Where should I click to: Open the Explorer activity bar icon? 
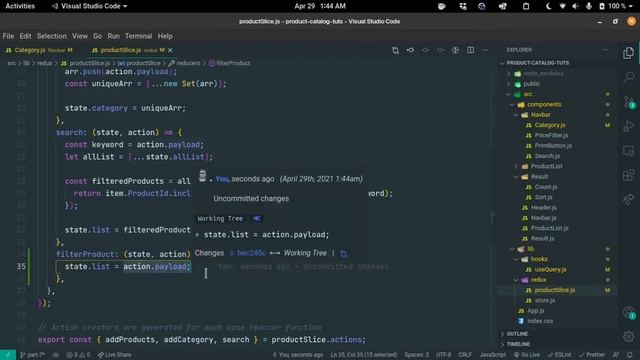pos(629,53)
